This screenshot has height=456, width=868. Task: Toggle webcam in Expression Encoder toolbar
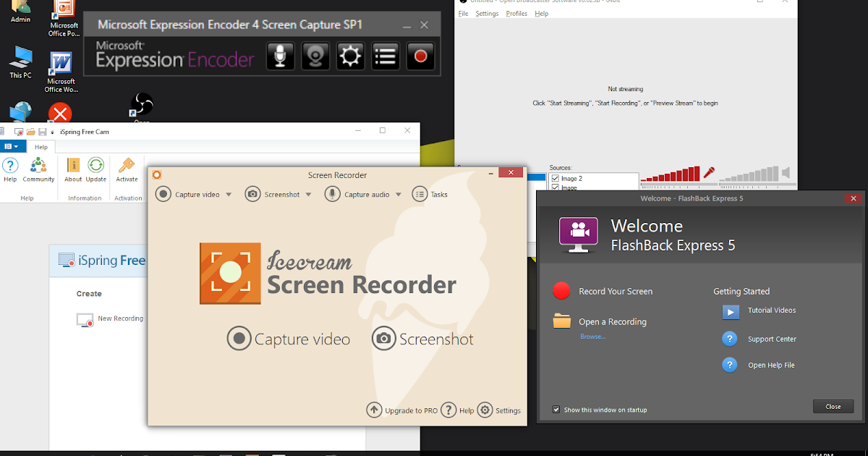click(x=315, y=56)
